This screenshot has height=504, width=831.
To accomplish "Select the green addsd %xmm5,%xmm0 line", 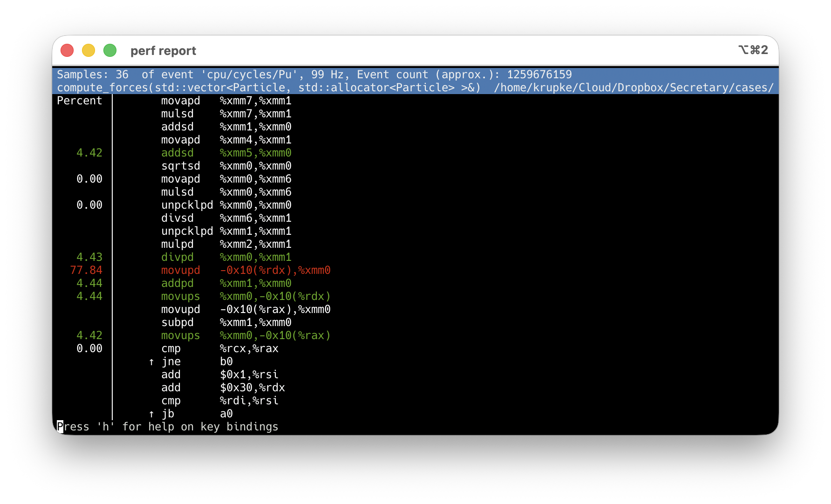I will [226, 153].
